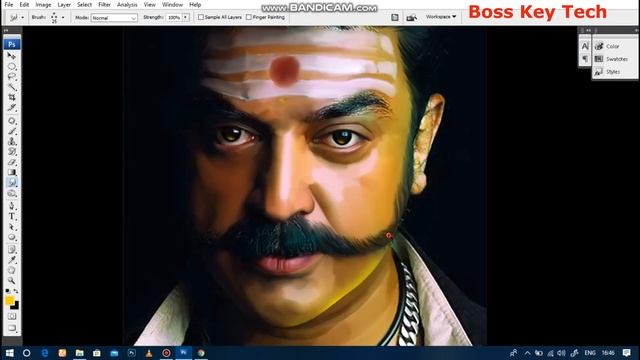Open the Select menu

pos(84,4)
